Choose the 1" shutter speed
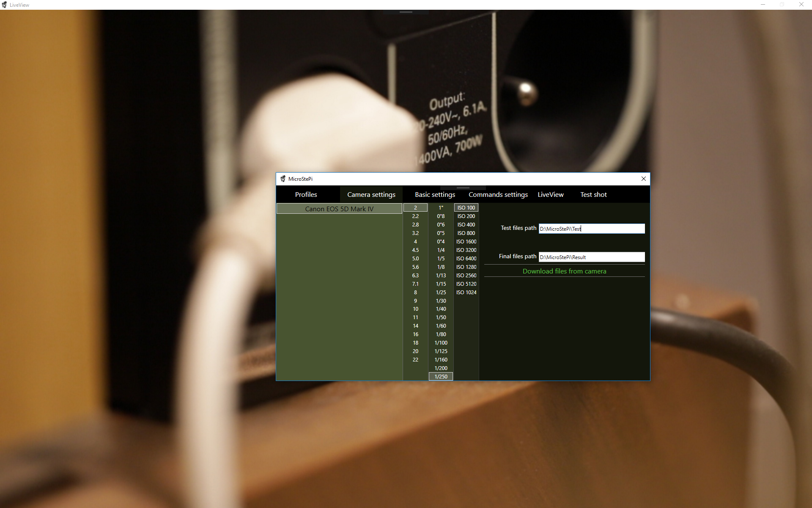Image resolution: width=812 pixels, height=508 pixels. pyautogui.click(x=441, y=208)
